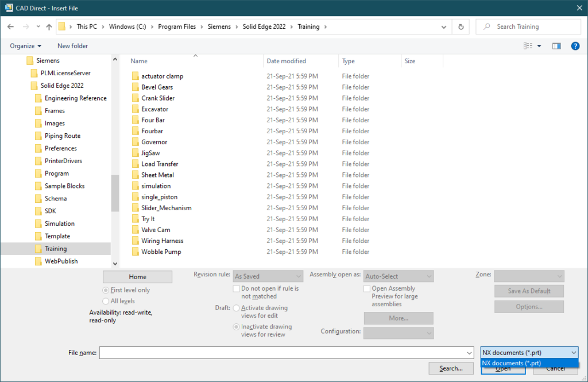
Task: Toggle the preview pane icon
Action: tap(556, 46)
